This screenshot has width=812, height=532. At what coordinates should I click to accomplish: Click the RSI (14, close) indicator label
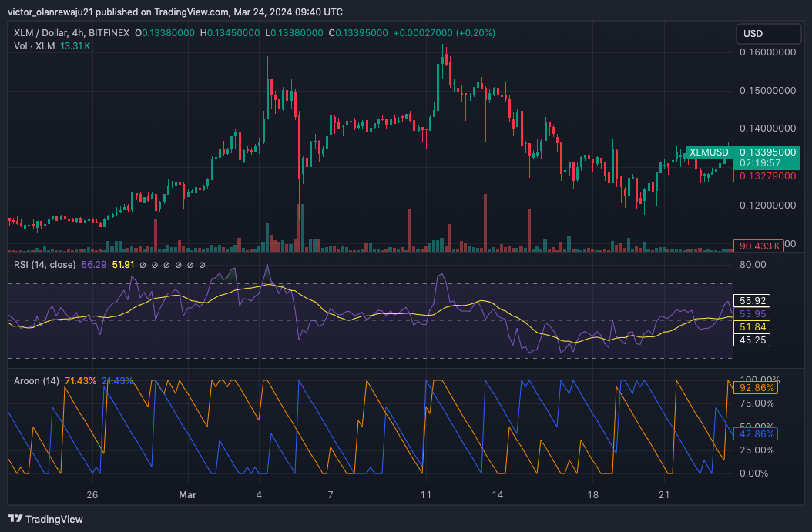pos(45,265)
